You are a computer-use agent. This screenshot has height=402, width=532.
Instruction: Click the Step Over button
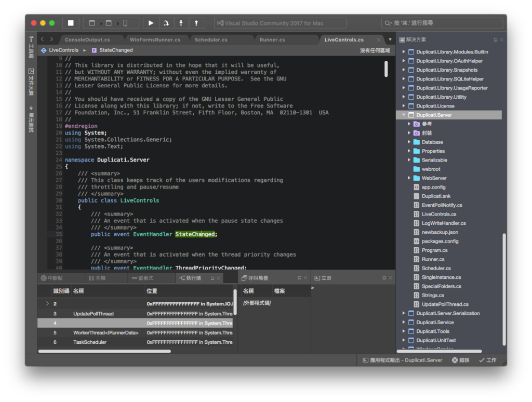click(166, 23)
